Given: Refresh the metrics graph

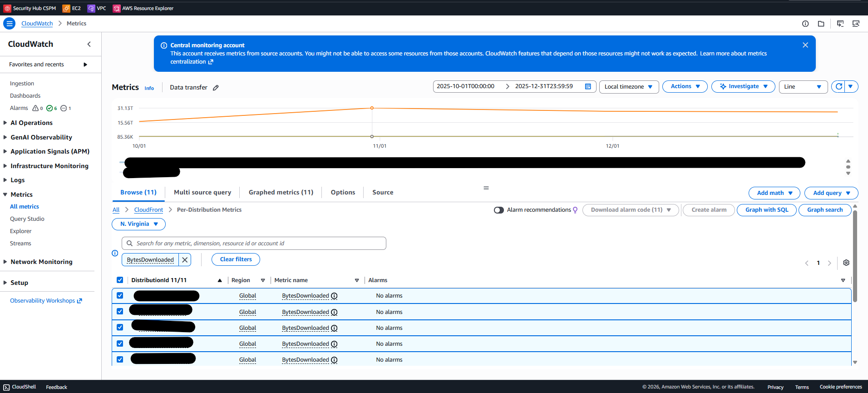Looking at the screenshot, I should tap(838, 86).
